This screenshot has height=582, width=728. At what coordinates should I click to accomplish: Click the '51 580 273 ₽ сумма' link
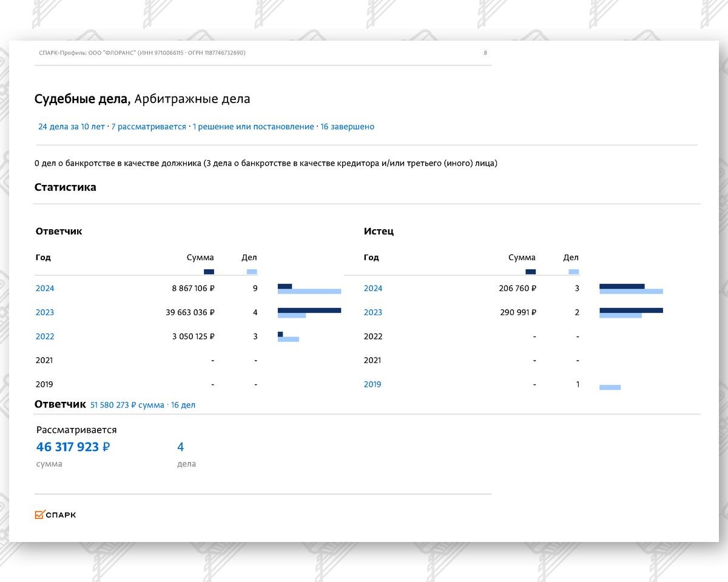pyautogui.click(x=127, y=405)
